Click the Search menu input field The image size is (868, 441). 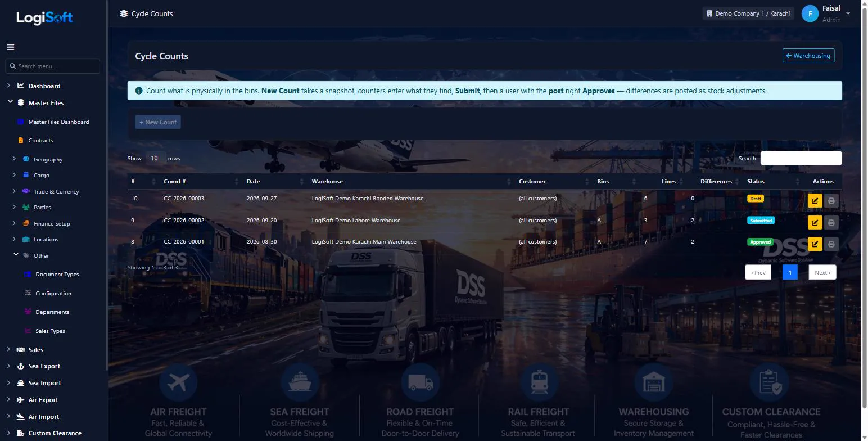(53, 66)
